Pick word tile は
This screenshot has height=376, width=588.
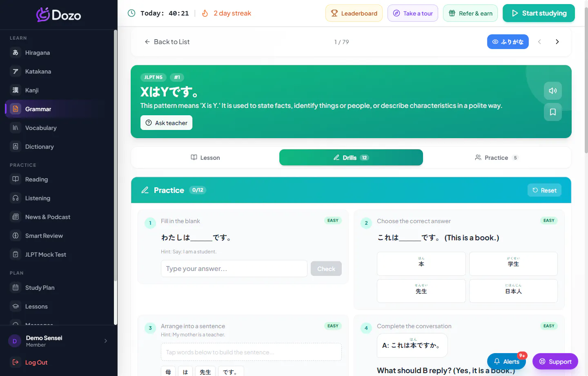pos(185,372)
